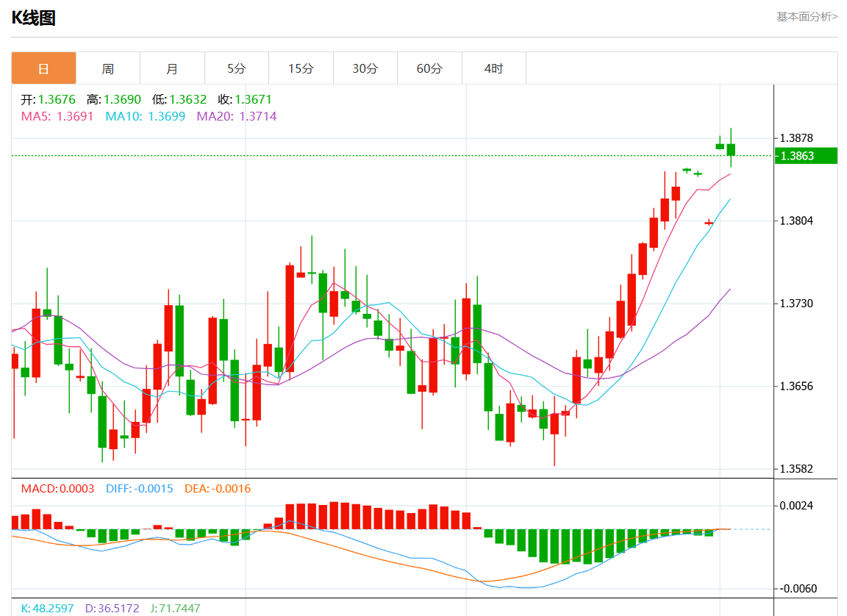Click the MACD:0.0003 indicator label
847x616 pixels.
point(57,489)
